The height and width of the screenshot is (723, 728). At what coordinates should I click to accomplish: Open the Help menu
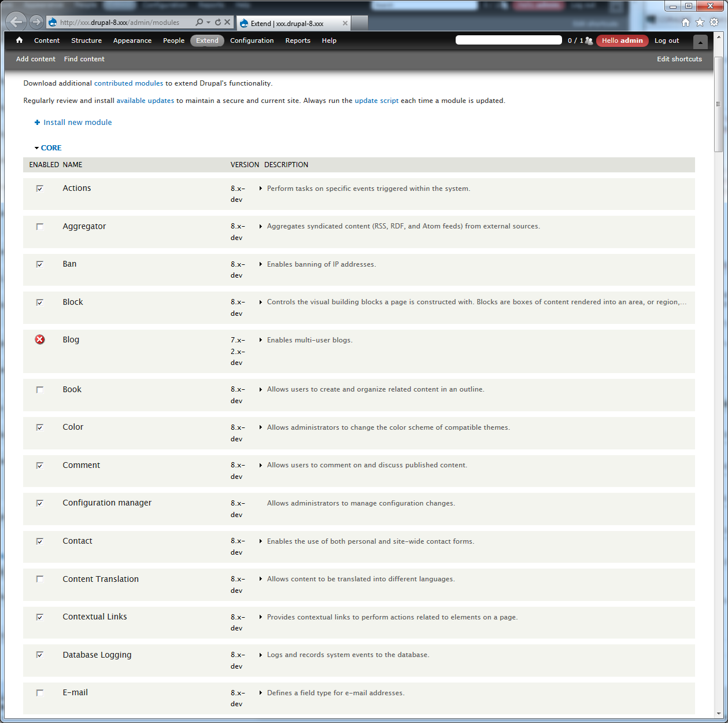coord(329,40)
